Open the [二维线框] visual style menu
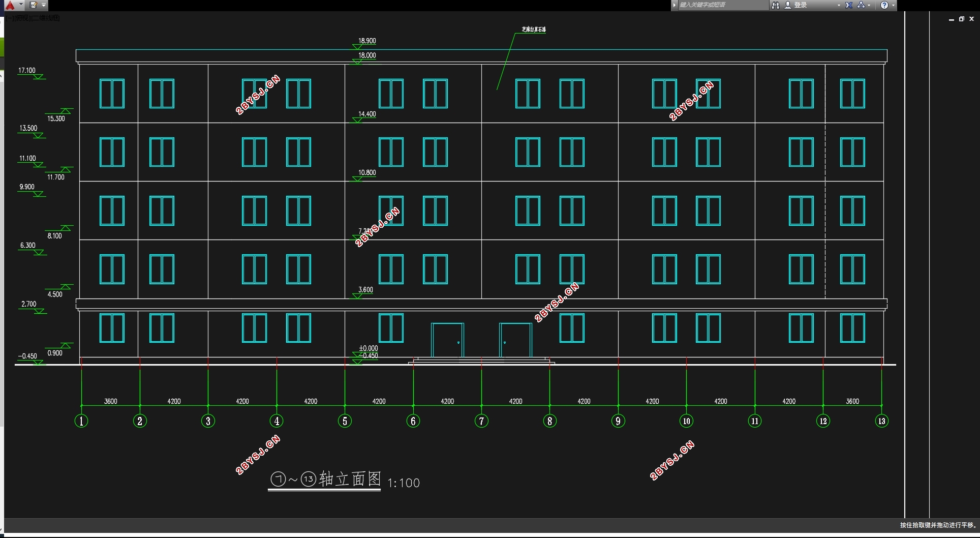 tap(46, 18)
